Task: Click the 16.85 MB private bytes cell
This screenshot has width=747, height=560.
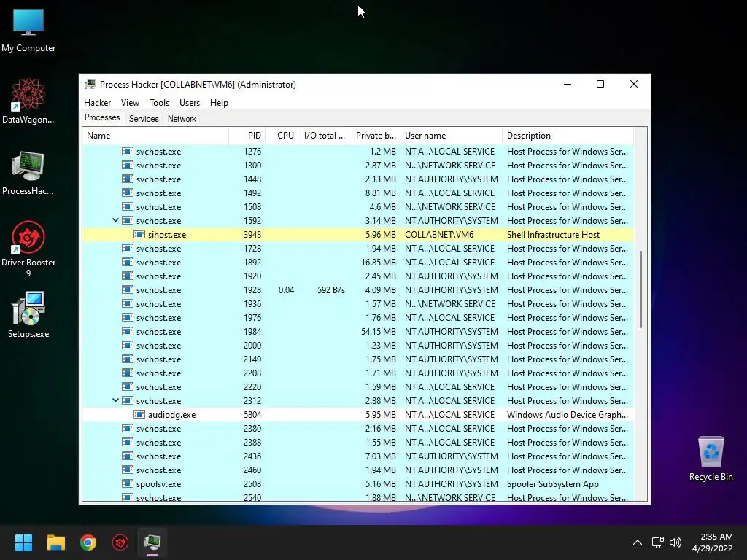Action: [379, 262]
